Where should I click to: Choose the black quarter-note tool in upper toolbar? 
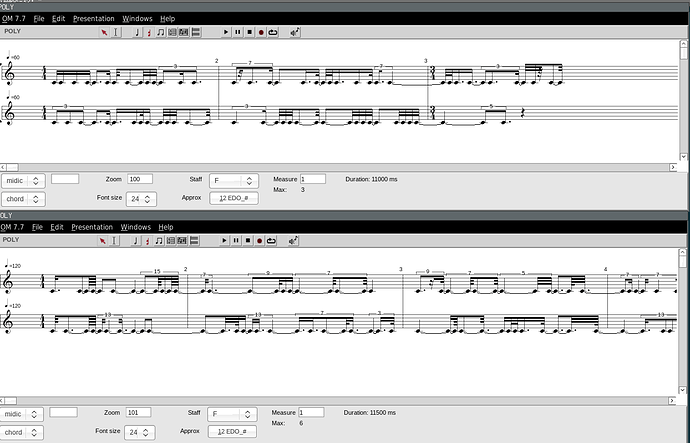pyautogui.click(x=137, y=32)
